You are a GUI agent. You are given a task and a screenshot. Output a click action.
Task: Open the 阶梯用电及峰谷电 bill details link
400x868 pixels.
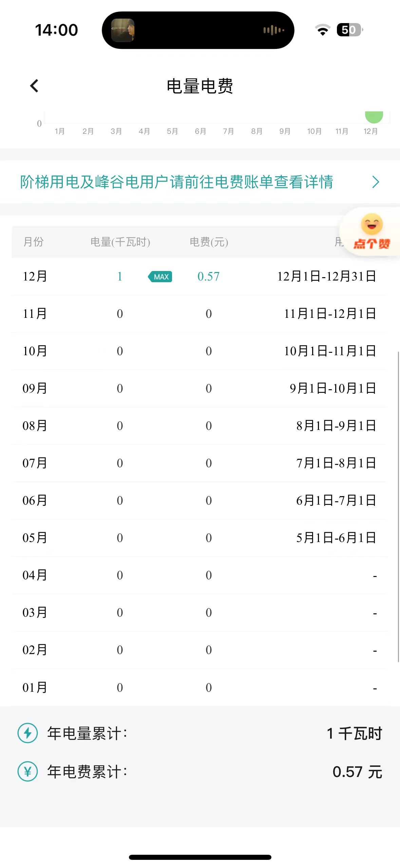pos(176,182)
